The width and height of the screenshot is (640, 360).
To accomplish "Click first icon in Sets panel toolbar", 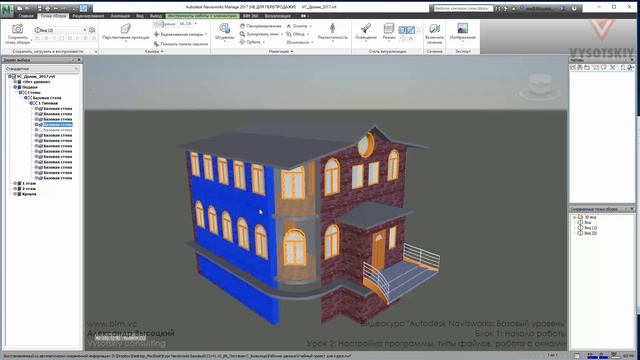I will (x=573, y=67).
